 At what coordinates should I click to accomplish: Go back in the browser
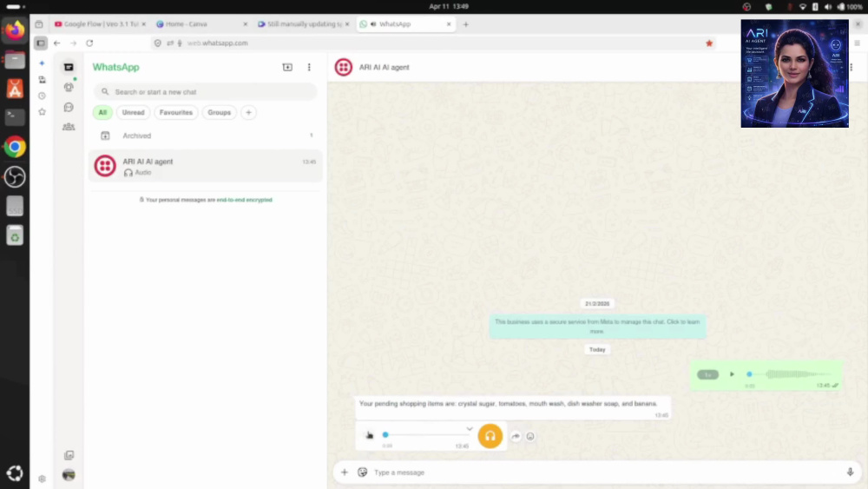(x=57, y=43)
